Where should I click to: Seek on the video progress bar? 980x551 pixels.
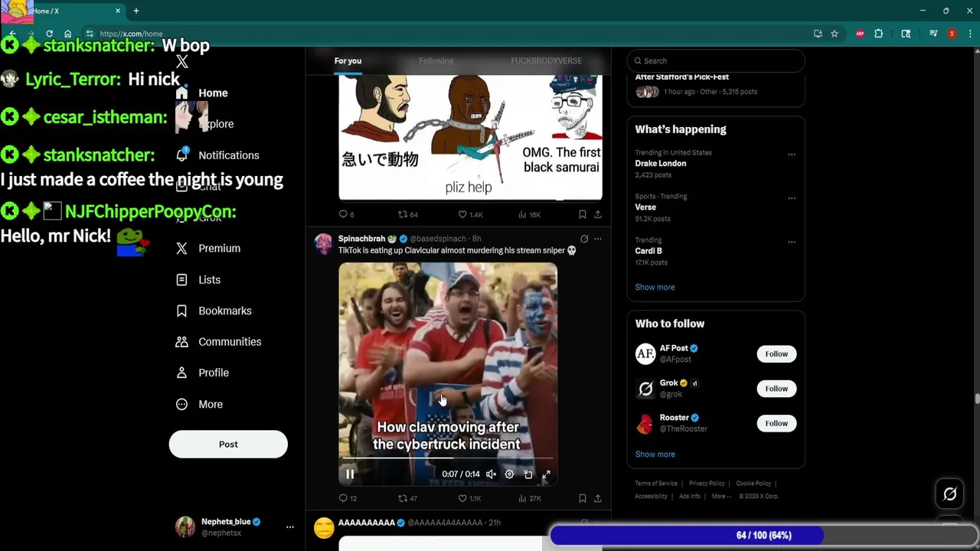(x=448, y=458)
